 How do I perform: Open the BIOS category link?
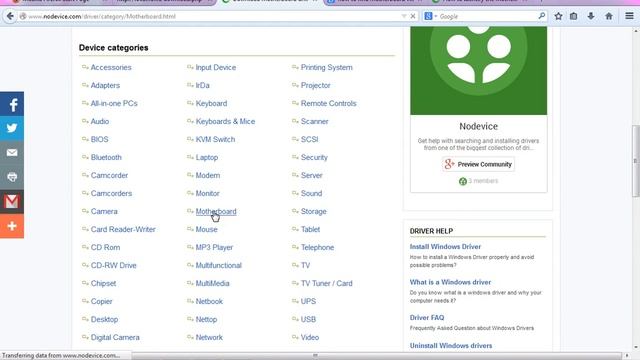tap(100, 139)
